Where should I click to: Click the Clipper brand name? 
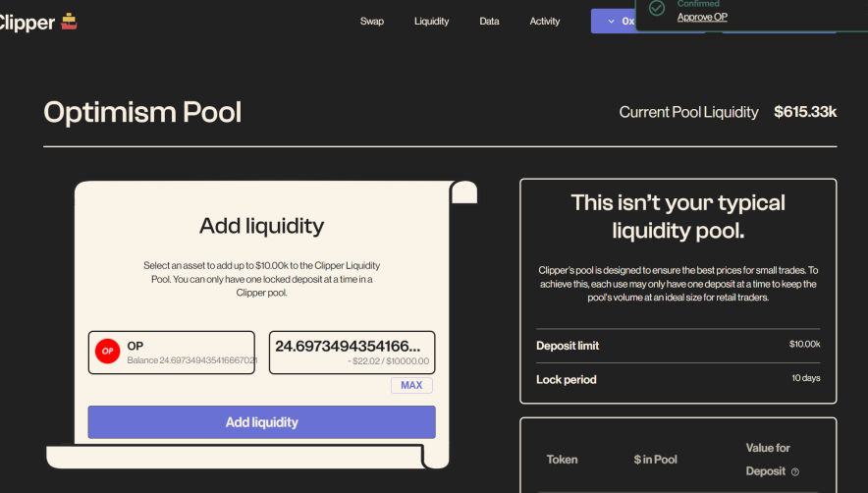click(27, 22)
